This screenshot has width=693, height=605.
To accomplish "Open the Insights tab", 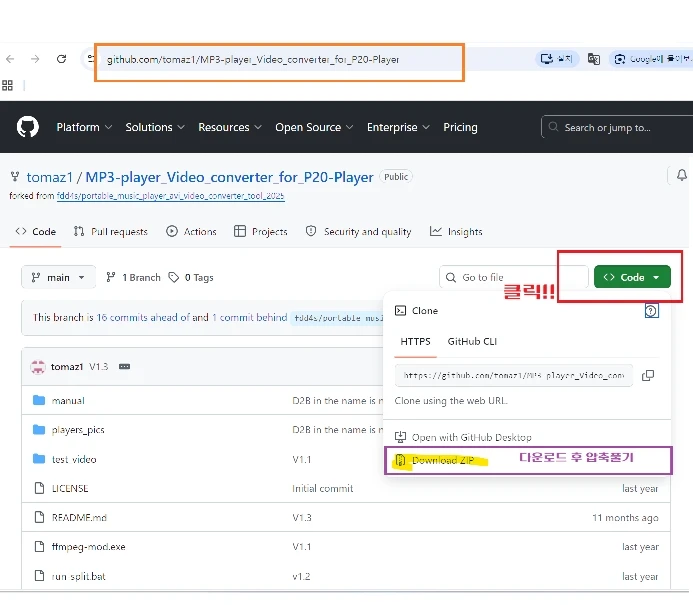I will [456, 232].
